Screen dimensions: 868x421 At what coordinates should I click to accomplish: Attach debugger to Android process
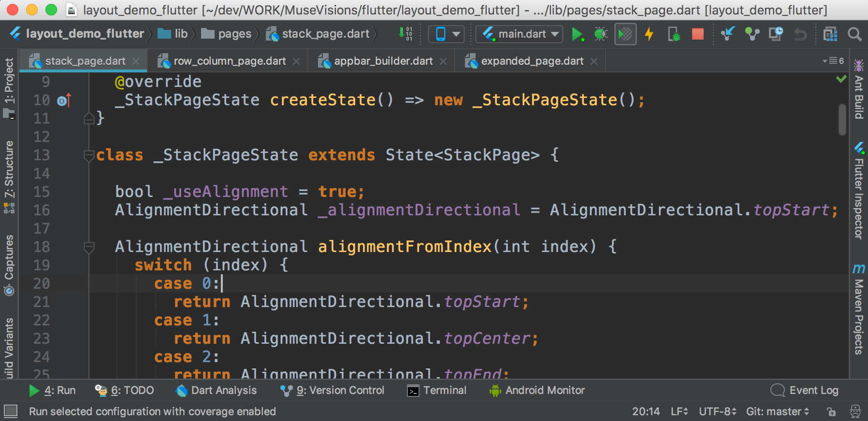point(674,34)
